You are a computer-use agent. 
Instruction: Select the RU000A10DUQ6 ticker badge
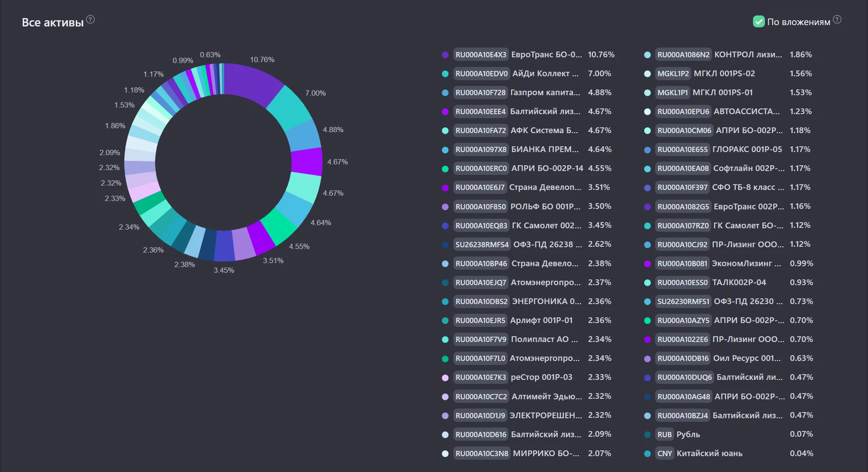(685, 377)
